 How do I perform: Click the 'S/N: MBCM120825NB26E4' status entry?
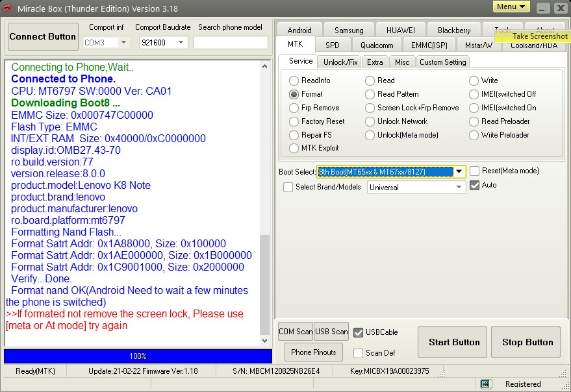coord(276,371)
